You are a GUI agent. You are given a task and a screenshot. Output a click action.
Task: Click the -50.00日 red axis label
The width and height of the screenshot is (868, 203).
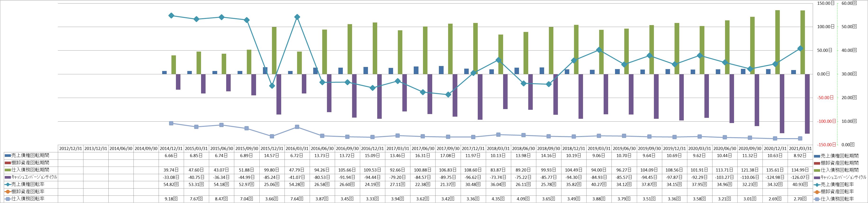pyautogui.click(x=826, y=98)
